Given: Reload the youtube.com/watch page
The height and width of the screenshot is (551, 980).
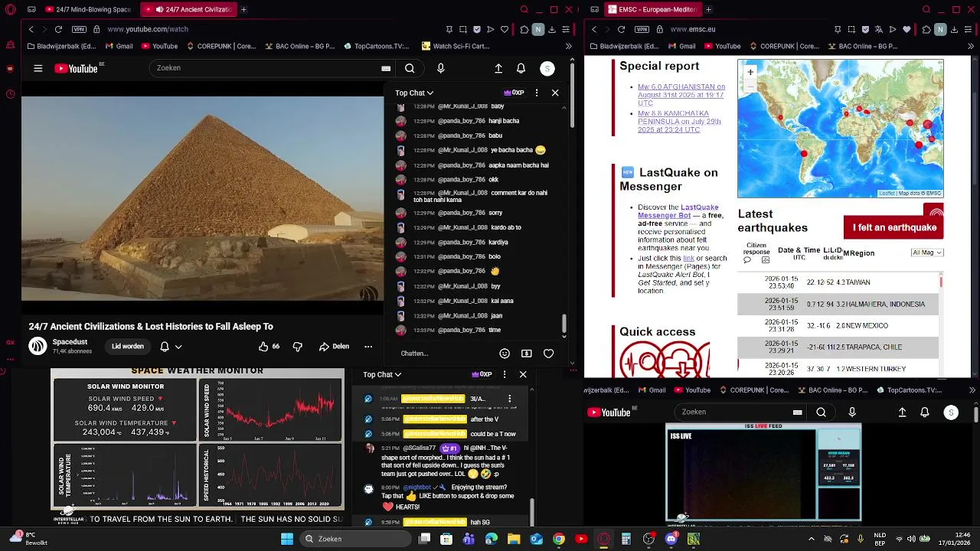Looking at the screenshot, I should pyautogui.click(x=58, y=29).
